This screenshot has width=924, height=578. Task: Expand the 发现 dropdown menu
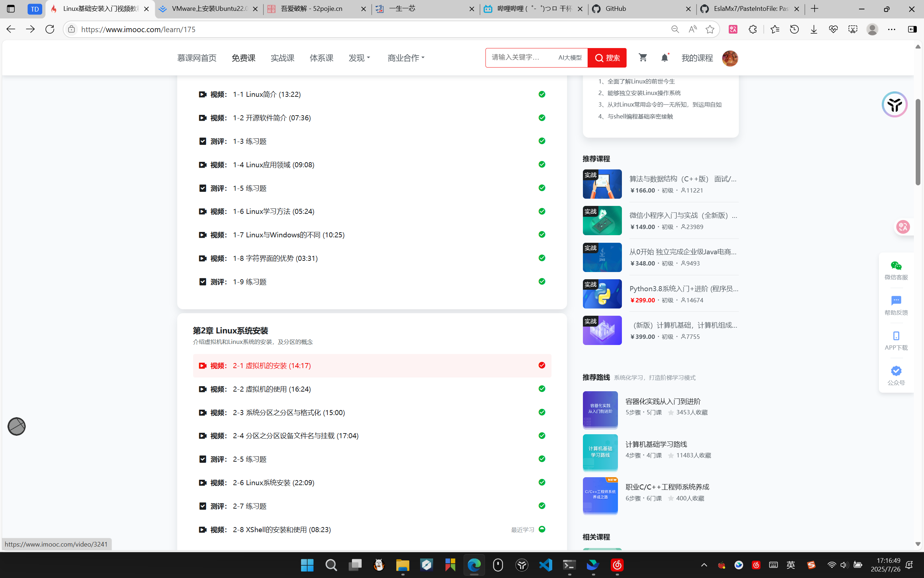pos(359,58)
